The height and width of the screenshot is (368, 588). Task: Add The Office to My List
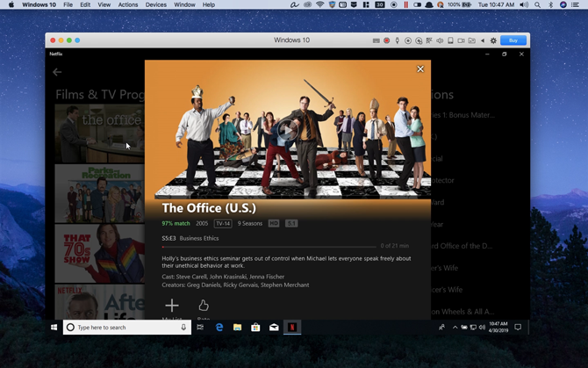point(172,306)
